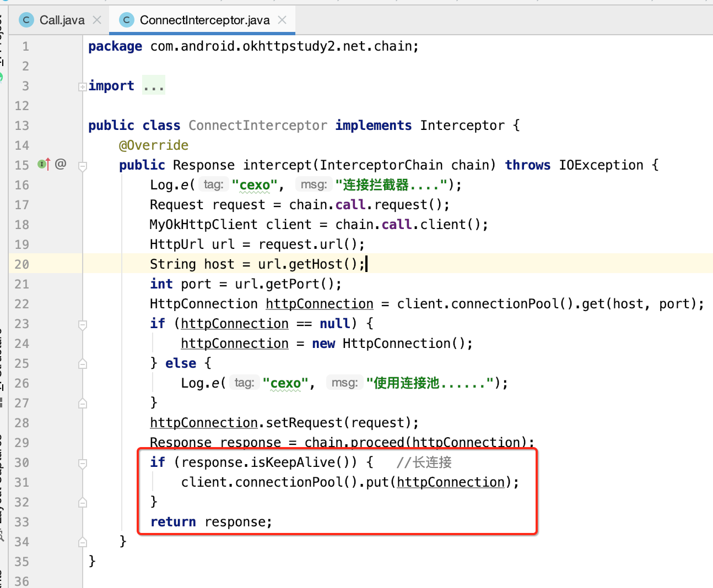Click the ConnectInterceptor.java class file icon

pos(127,20)
